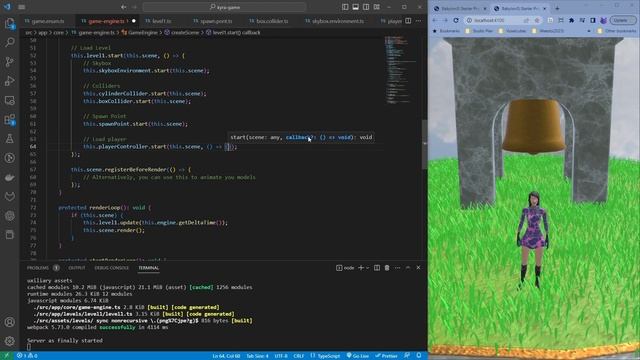Open notifications bell in status bar
The width and height of the screenshot is (640, 360).
pos(419,356)
